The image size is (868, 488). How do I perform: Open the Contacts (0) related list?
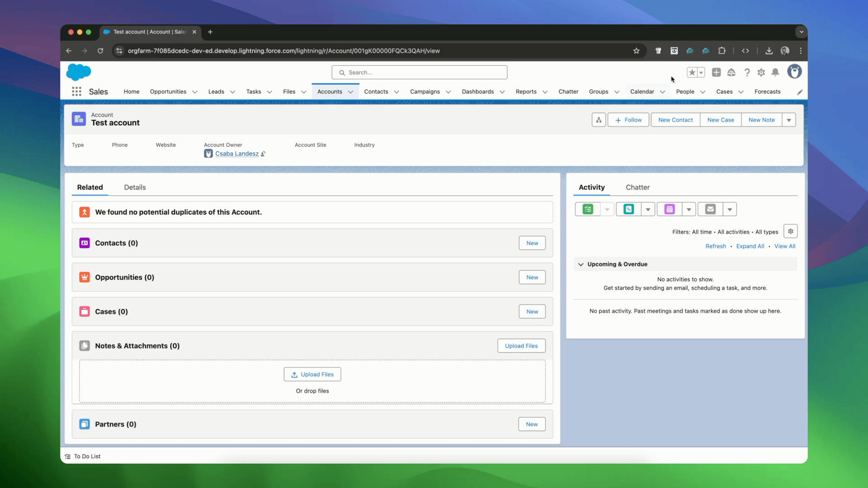tap(116, 243)
